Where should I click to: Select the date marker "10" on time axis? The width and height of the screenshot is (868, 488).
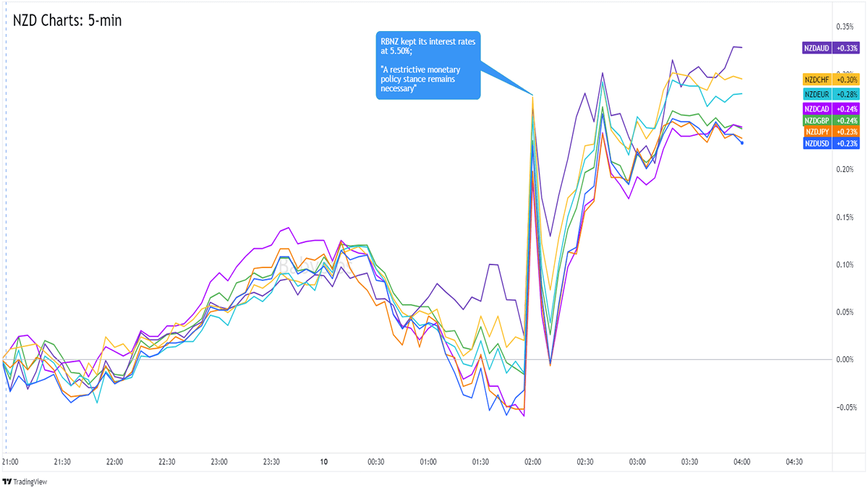(323, 462)
